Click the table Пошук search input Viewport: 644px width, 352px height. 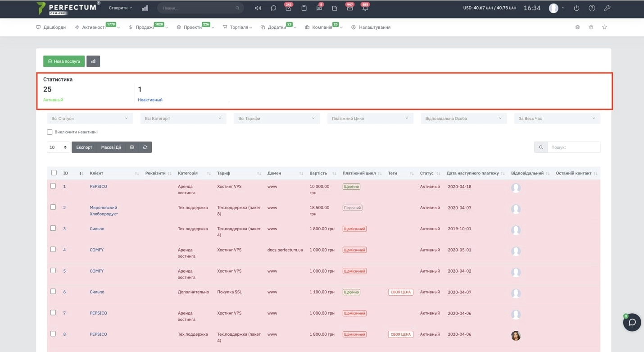pyautogui.click(x=573, y=147)
